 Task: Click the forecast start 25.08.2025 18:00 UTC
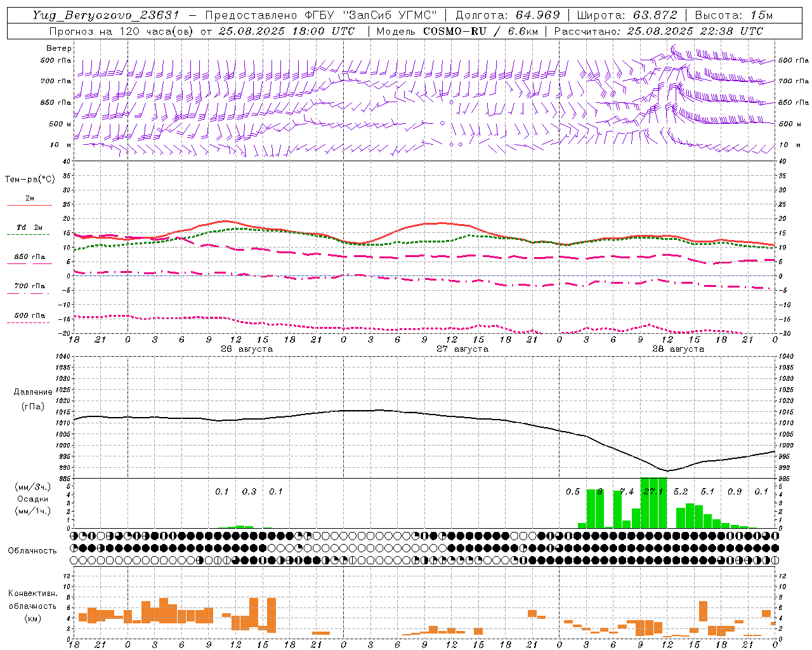[x=286, y=31]
